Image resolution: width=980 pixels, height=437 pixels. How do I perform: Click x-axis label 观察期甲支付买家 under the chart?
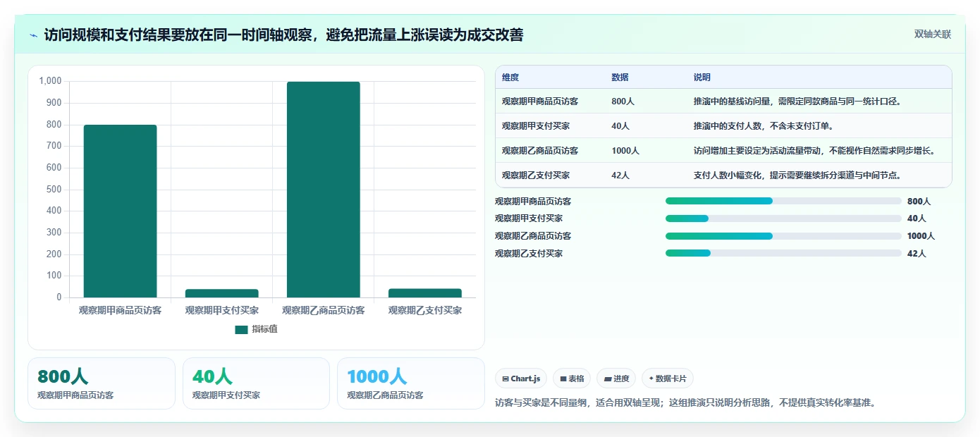(x=222, y=310)
